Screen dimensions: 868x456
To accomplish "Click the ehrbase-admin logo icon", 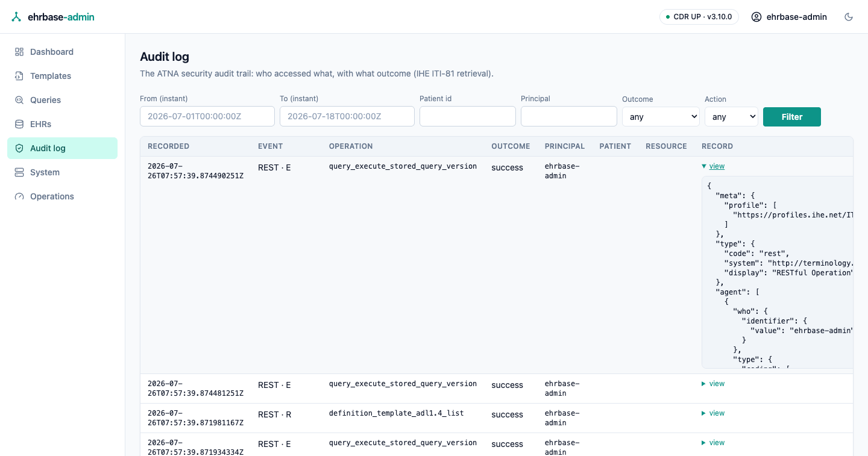I will tap(16, 17).
